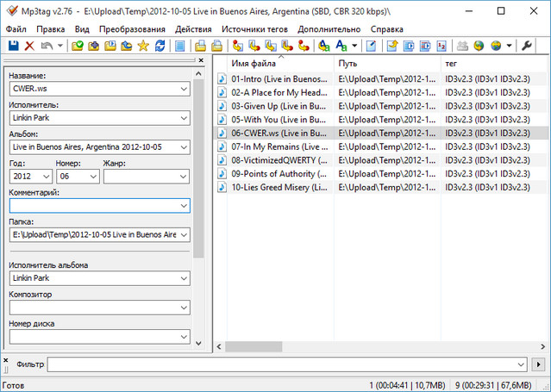
Task: Click the tag panel scroll-down arrow
Action: tap(198, 343)
